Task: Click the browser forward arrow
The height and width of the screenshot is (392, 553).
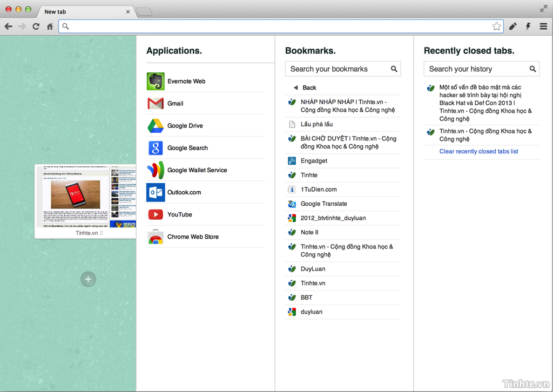Action: [x=22, y=26]
